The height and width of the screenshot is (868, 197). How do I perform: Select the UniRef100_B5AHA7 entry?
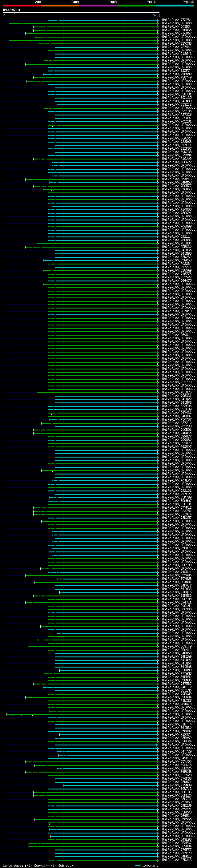tap(177, 501)
